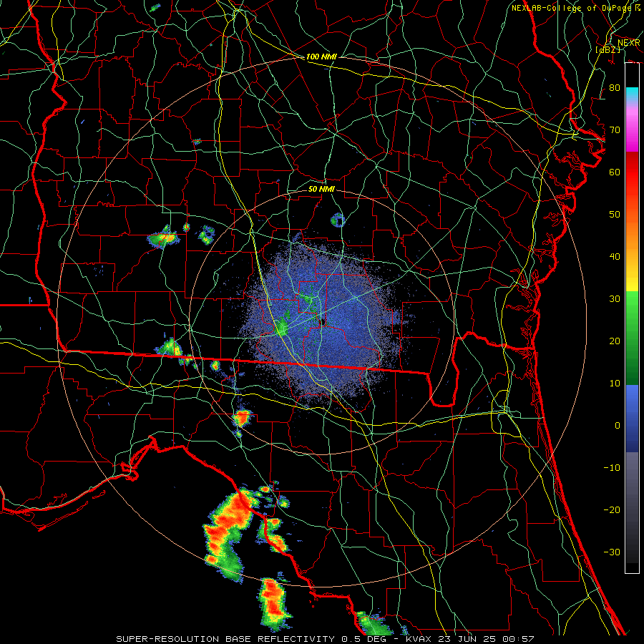Click the "50 NMI" range ring label
The width and height of the screenshot is (644, 644).
(321, 189)
